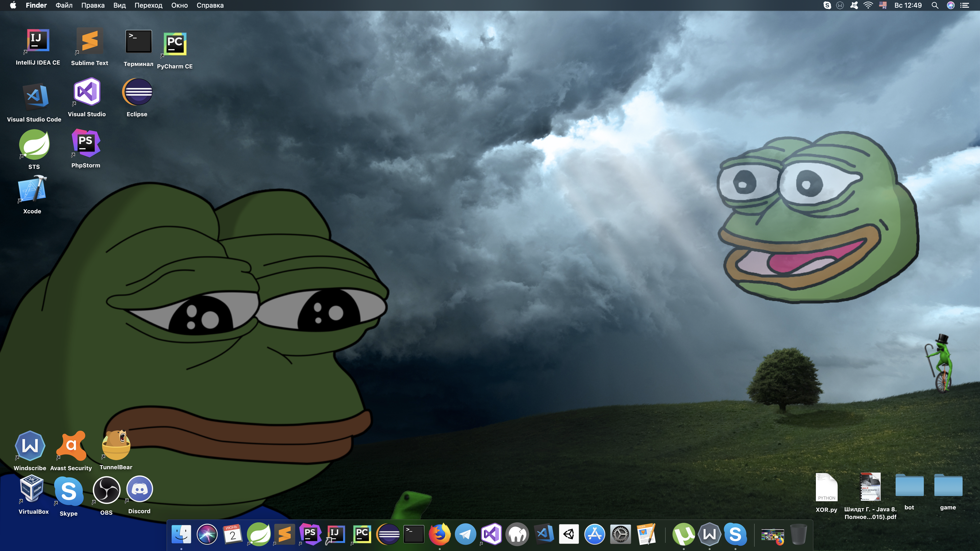
Task: Select Windscribe desktop shortcut
Action: point(30,446)
